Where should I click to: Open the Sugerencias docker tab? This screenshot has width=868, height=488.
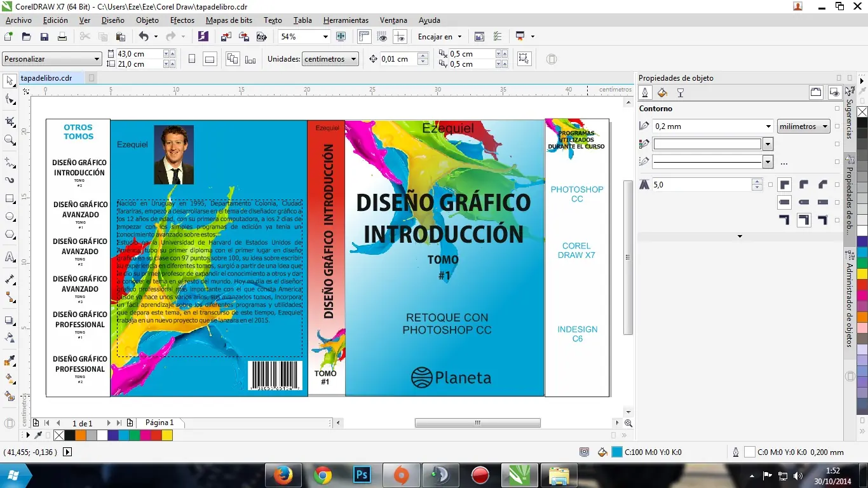tap(850, 119)
